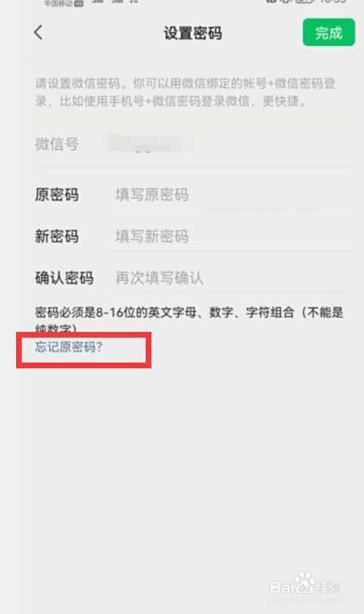The height and width of the screenshot is (614, 364).
Task: Tap the clock time in status bar
Action: [333, 2]
